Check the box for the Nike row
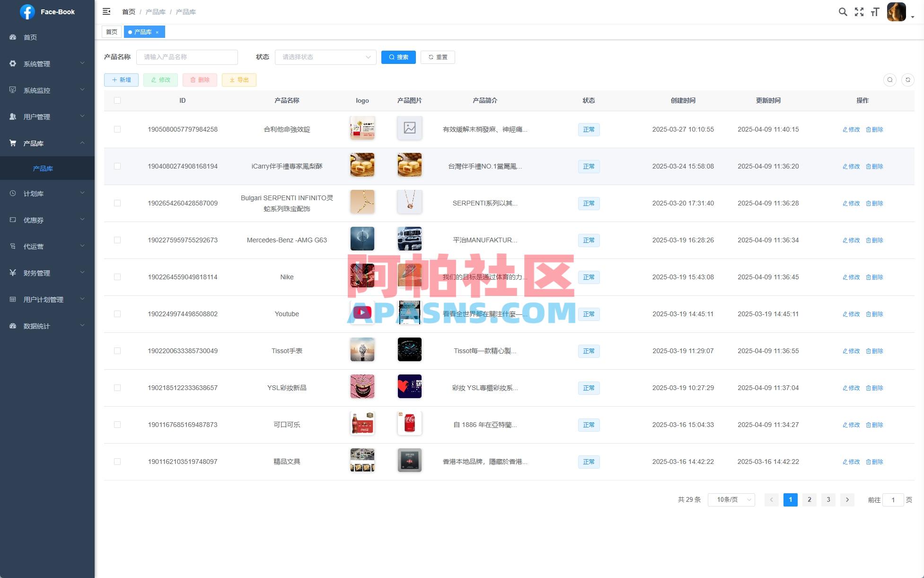Viewport: 924px width, 578px height. click(x=117, y=277)
